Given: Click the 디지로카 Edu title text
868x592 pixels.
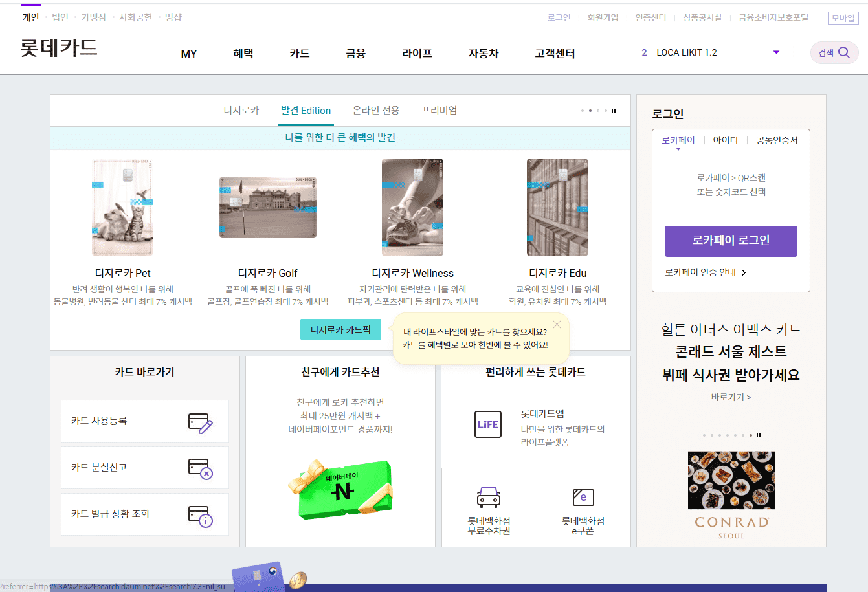Looking at the screenshot, I should pyautogui.click(x=558, y=273).
